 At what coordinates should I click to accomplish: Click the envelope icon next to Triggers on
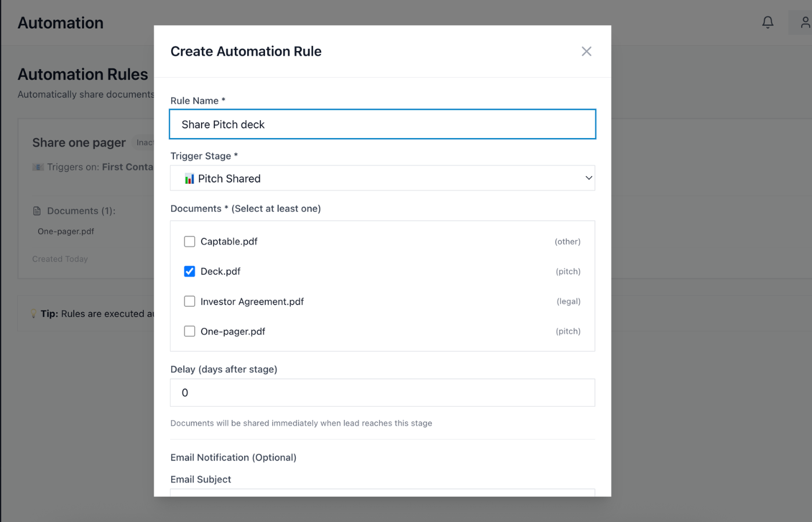pos(37,167)
